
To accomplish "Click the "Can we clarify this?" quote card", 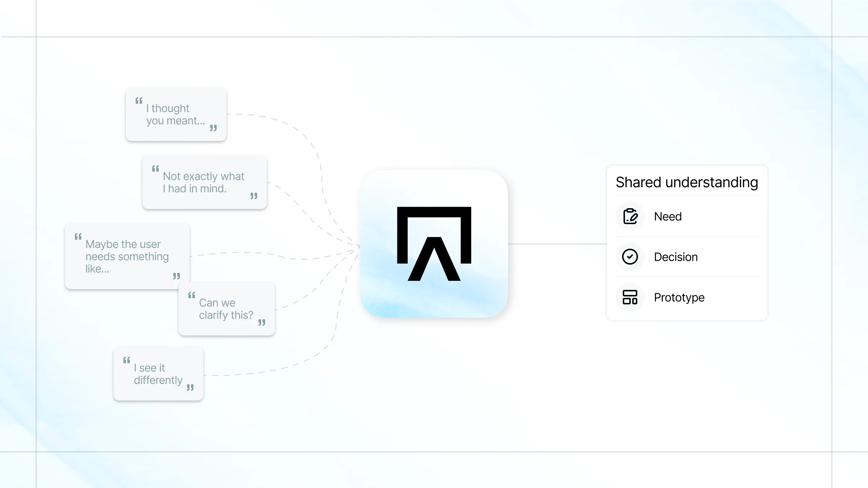I will click(227, 309).
